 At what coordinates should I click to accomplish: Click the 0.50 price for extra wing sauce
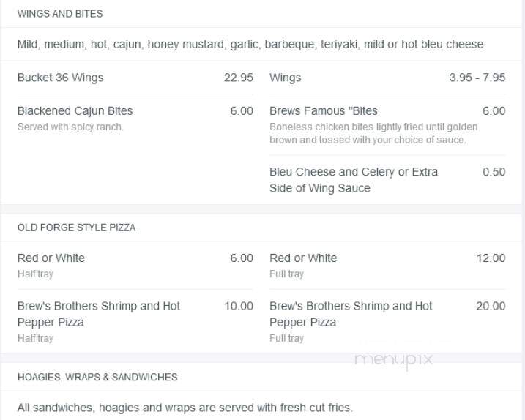click(x=494, y=172)
